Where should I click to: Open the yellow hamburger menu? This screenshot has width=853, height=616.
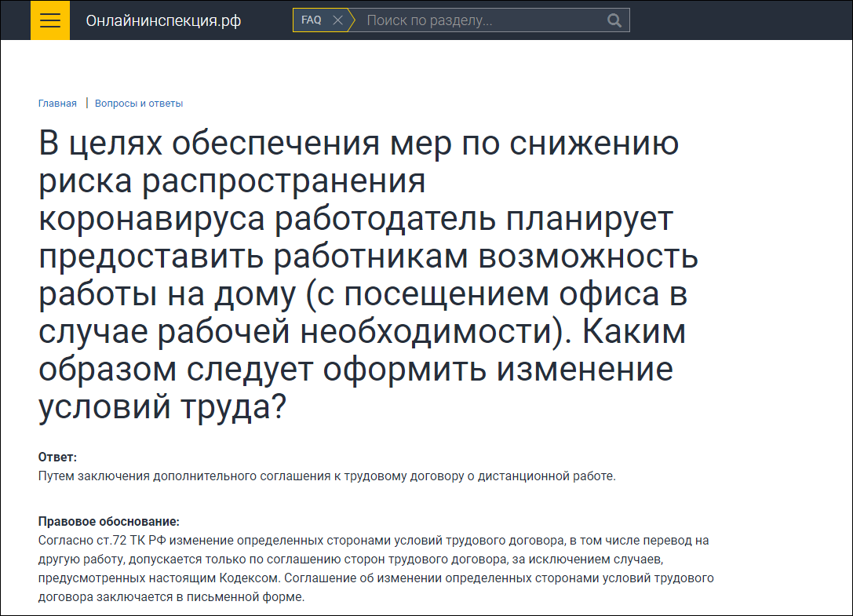(x=50, y=20)
